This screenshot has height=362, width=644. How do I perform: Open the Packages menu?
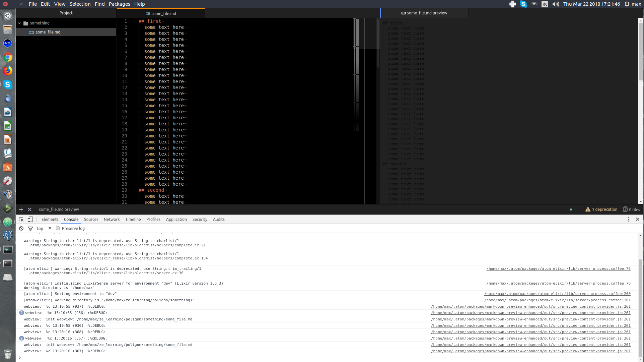point(119,4)
